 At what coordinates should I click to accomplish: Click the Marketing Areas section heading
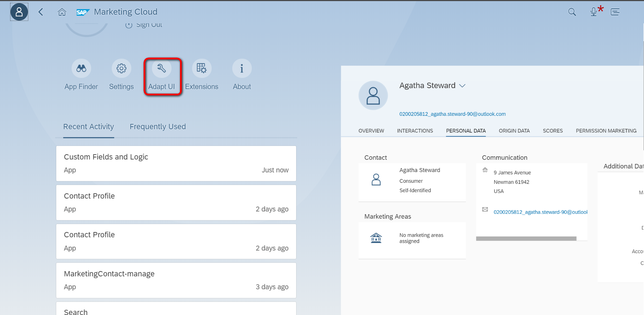tap(388, 217)
